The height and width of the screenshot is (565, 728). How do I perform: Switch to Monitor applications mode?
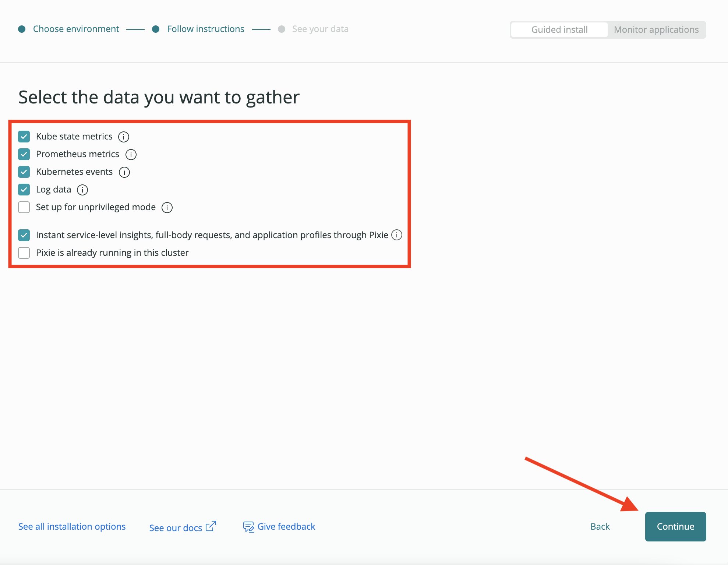657,29
